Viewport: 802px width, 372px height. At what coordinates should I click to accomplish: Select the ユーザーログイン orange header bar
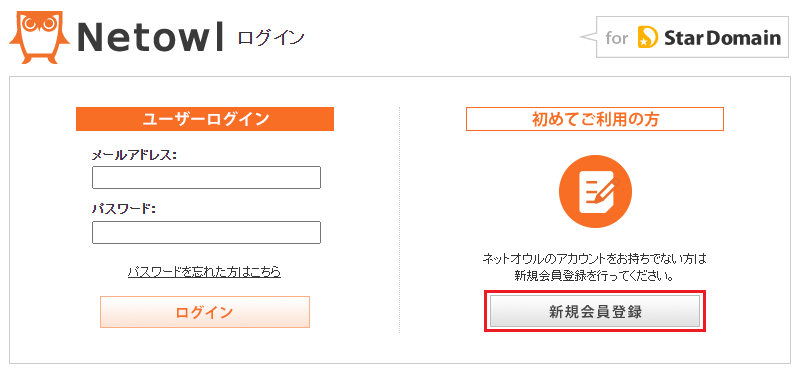pyautogui.click(x=205, y=119)
